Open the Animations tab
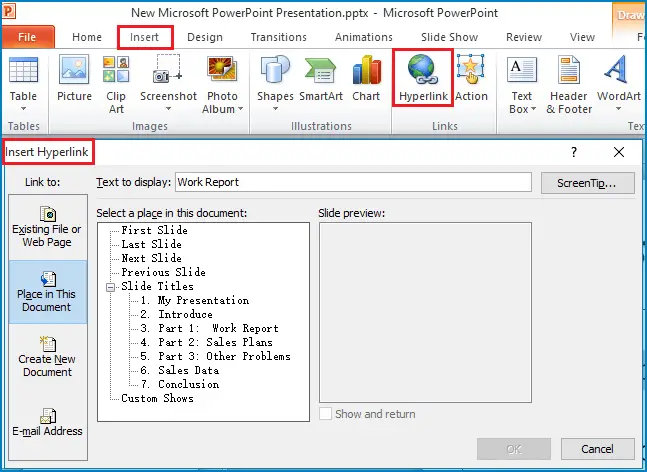Viewport: 647px width, 472px height. tap(364, 37)
